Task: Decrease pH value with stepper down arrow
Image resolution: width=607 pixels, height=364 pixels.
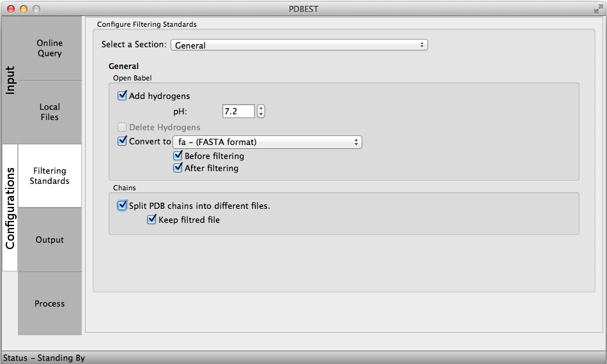Action: (261, 114)
